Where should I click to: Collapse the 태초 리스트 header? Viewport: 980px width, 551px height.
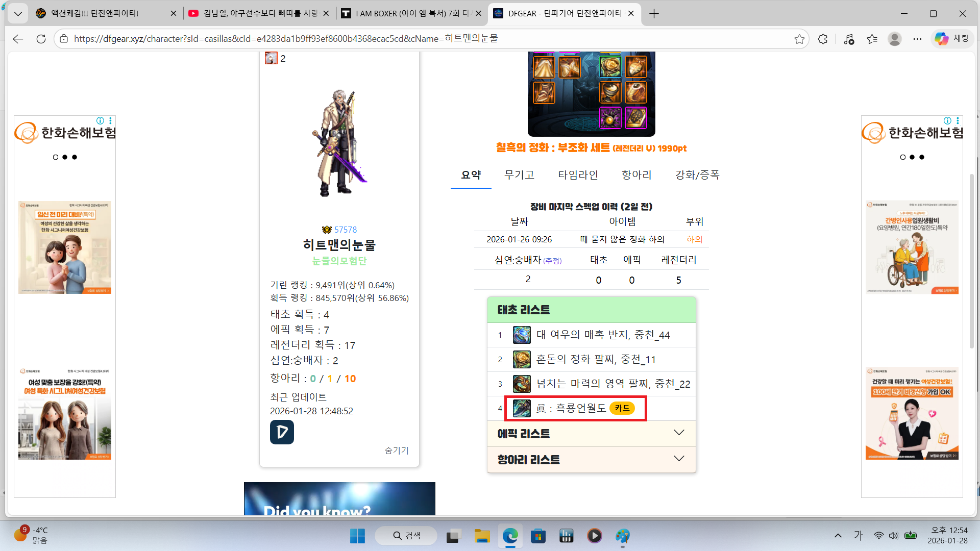coord(591,310)
